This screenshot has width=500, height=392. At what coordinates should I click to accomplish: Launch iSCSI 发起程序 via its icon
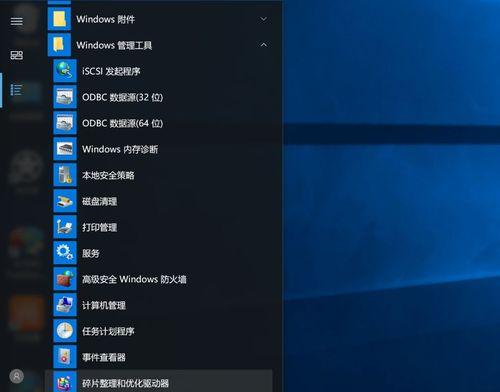pyautogui.click(x=65, y=71)
